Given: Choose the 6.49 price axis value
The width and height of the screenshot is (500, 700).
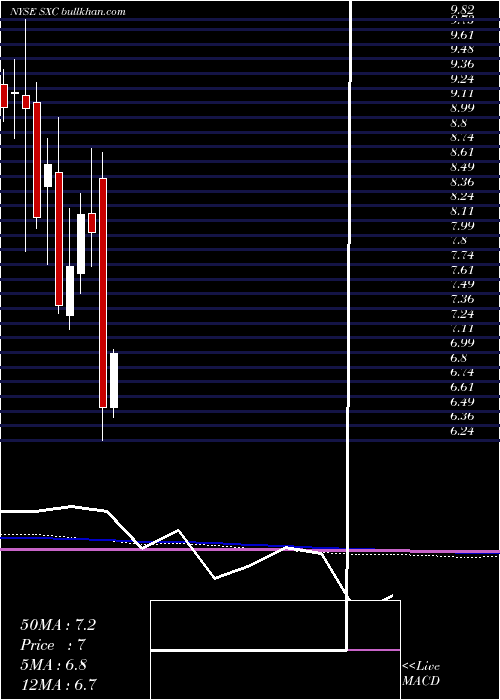Looking at the screenshot, I should click(x=462, y=402).
